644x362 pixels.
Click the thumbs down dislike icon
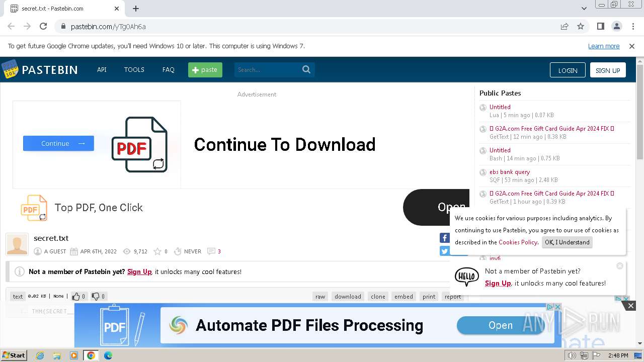(96, 296)
